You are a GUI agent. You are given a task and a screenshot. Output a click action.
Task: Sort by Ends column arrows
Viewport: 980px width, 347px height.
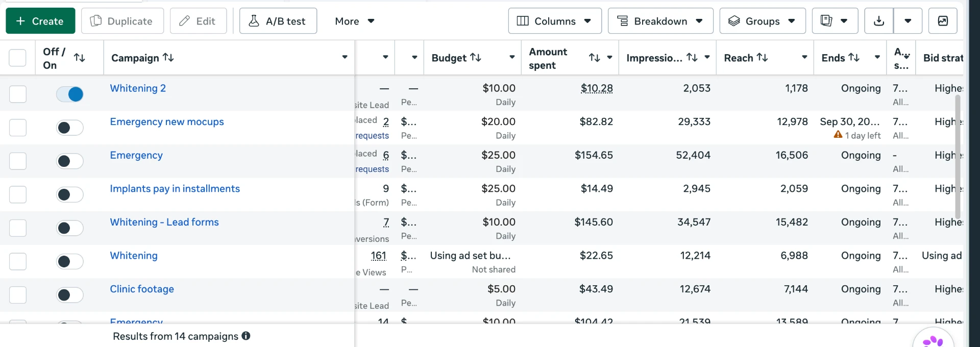click(854, 58)
